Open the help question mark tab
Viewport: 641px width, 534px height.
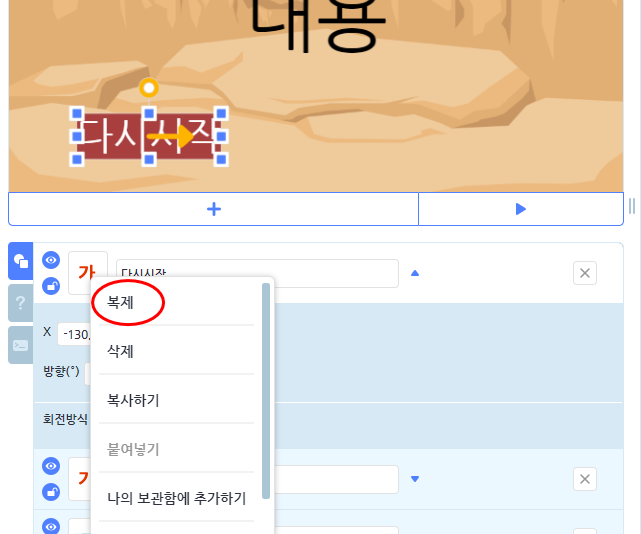(x=20, y=303)
